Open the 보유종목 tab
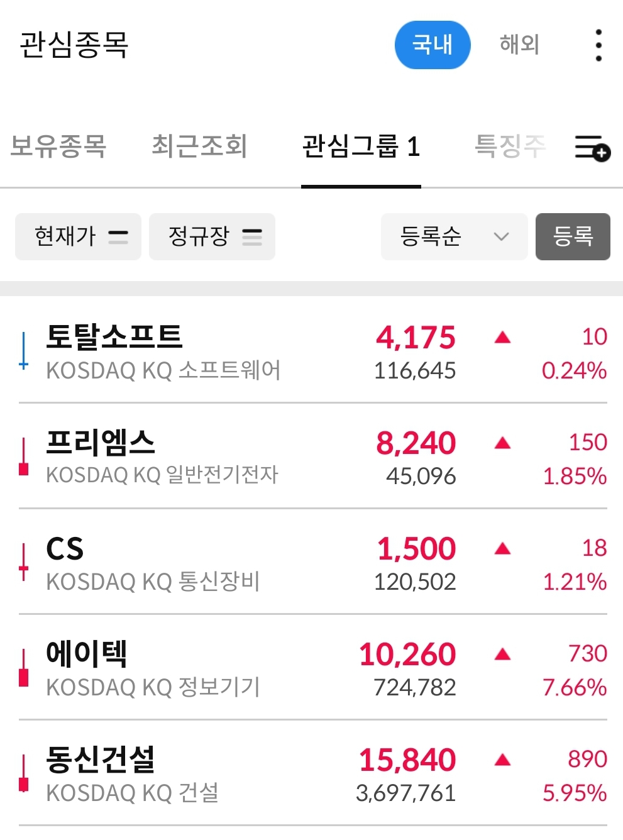The image size is (623, 840). (x=58, y=146)
